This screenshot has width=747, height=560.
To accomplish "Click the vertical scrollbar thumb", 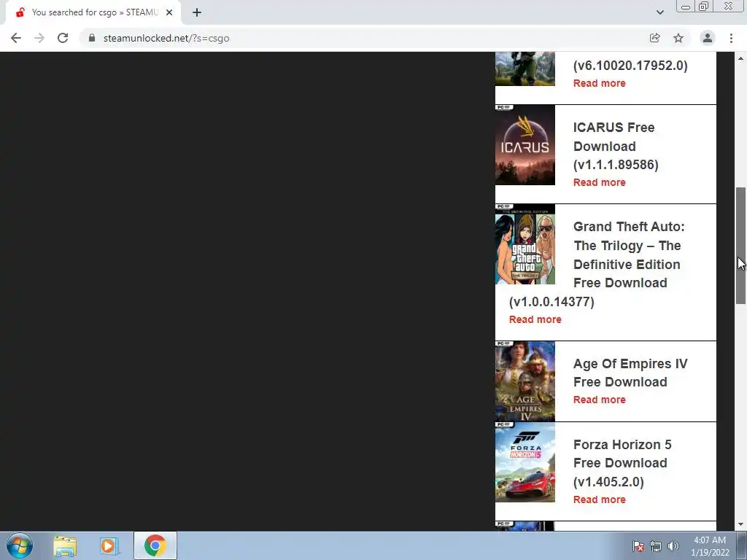I will [x=741, y=246].
